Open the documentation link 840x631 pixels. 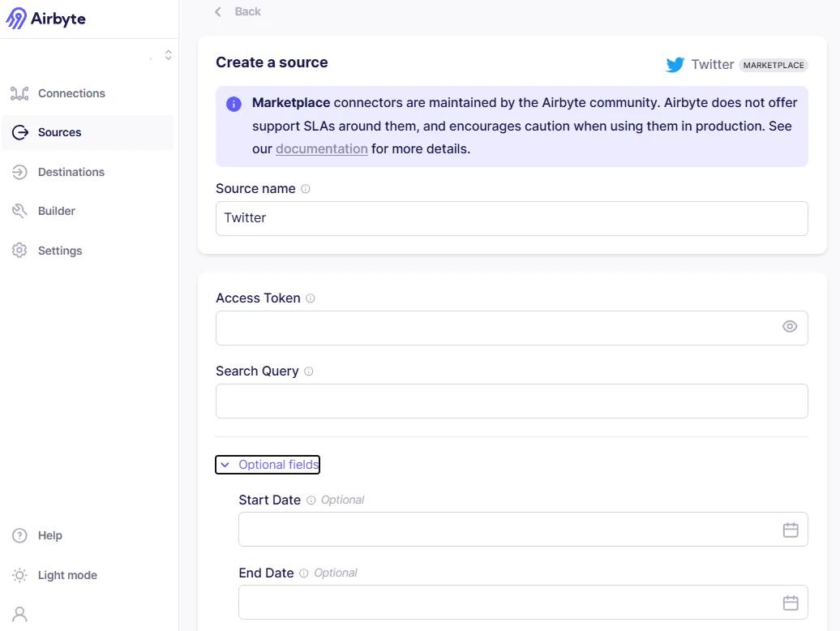click(321, 149)
